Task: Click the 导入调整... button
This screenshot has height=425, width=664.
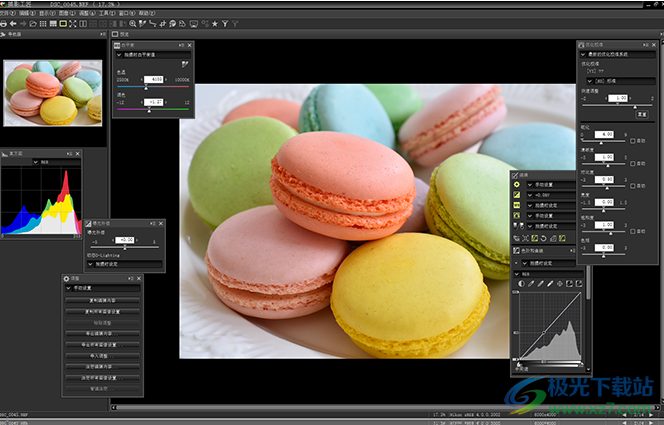Action: coord(102,356)
